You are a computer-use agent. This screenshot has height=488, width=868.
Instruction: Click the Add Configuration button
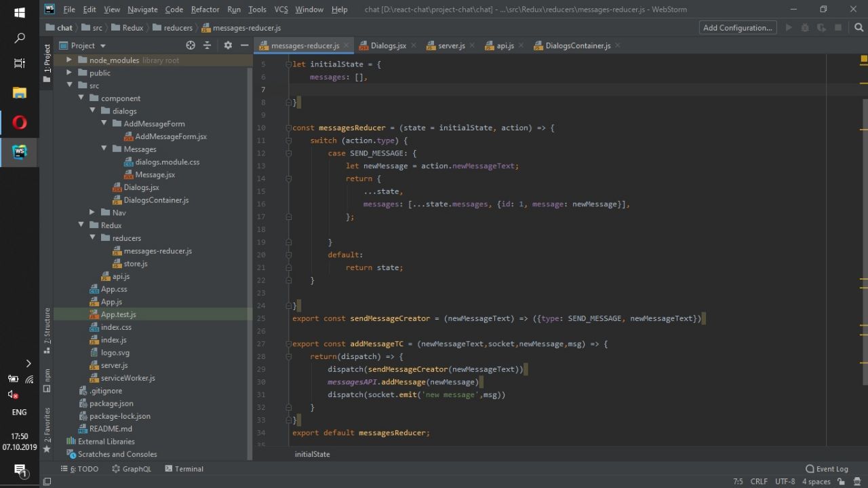click(x=738, y=28)
